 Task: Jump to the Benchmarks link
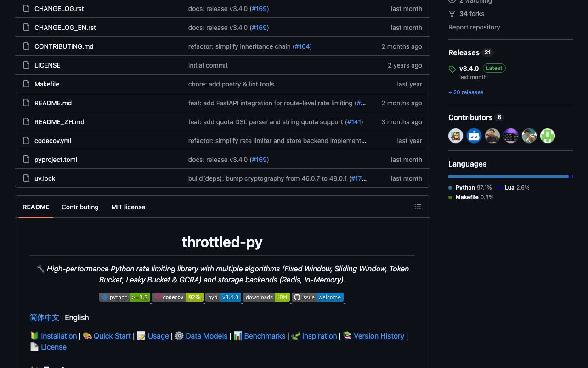[x=265, y=336]
